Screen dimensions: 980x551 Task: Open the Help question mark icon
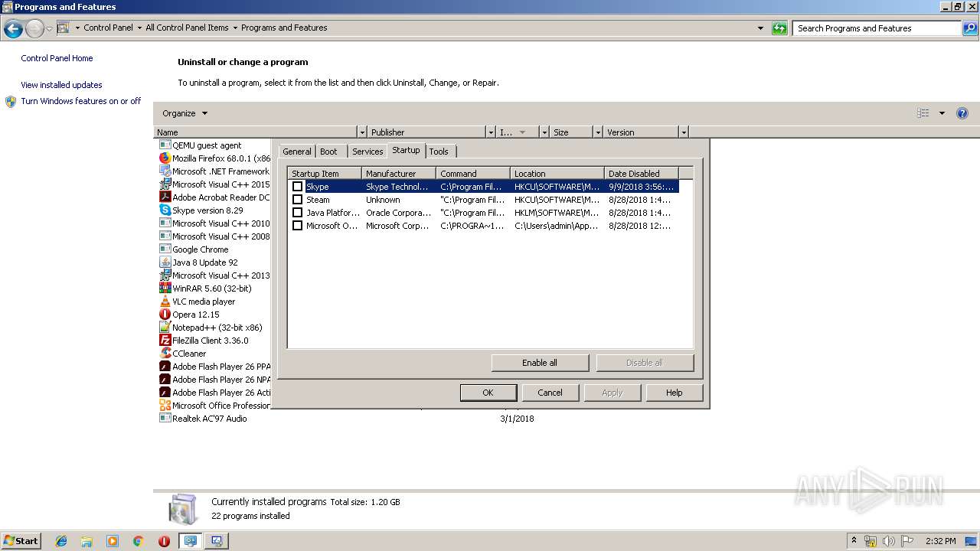tap(962, 113)
